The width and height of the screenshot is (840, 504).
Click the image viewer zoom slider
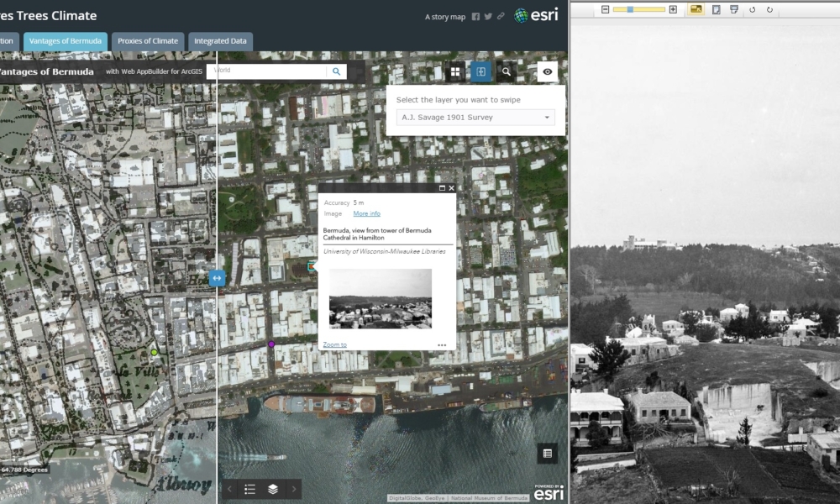[638, 10]
